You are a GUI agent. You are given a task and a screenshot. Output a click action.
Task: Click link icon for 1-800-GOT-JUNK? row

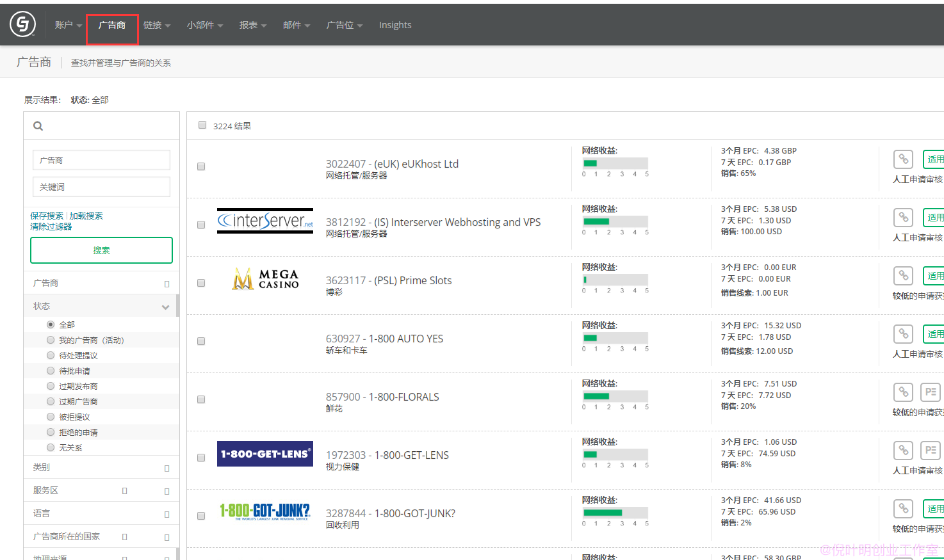click(903, 509)
